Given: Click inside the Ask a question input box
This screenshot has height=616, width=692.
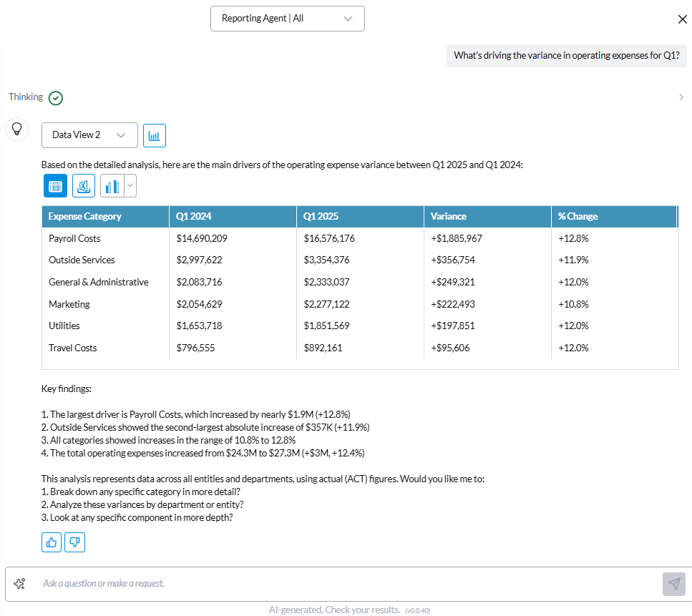Looking at the screenshot, I should pos(286,583).
